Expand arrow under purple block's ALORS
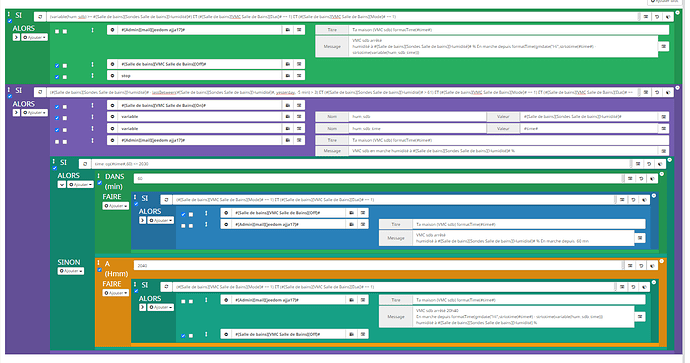The image size is (690, 363). click(x=16, y=113)
